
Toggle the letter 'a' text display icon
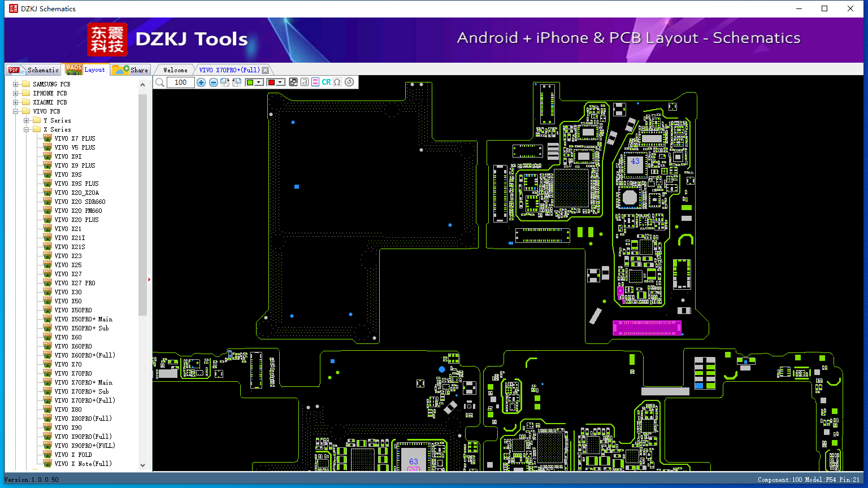[x=305, y=82]
